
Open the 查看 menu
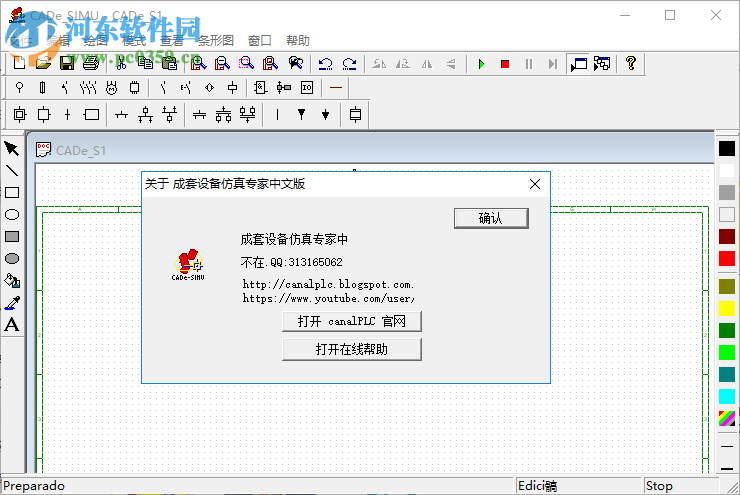click(x=172, y=41)
